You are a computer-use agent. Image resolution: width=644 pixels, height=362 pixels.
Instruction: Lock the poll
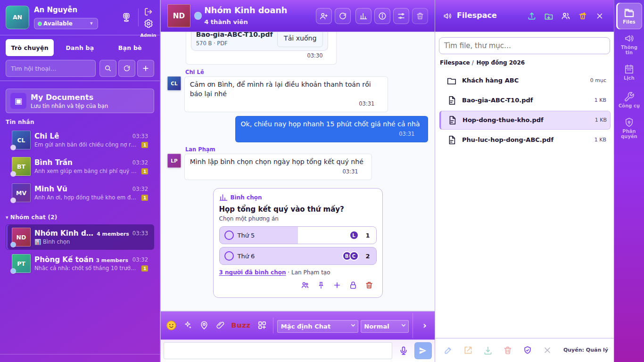point(353,285)
